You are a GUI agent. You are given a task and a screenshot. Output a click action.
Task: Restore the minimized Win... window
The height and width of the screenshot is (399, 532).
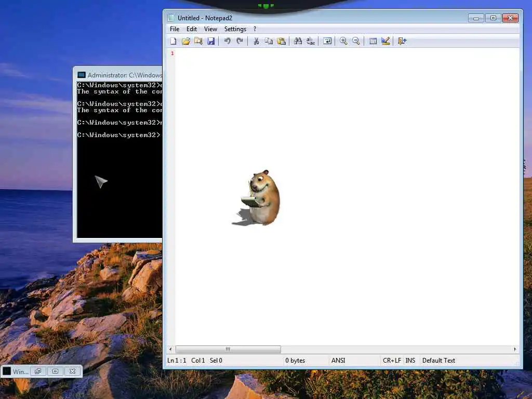[x=37, y=371]
